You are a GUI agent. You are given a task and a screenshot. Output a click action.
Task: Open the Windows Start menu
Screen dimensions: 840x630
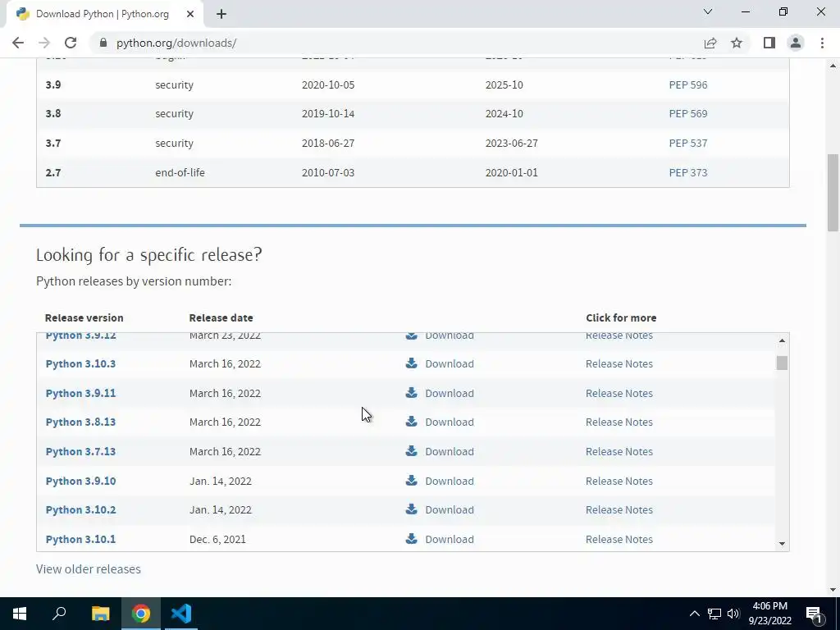pos(20,614)
